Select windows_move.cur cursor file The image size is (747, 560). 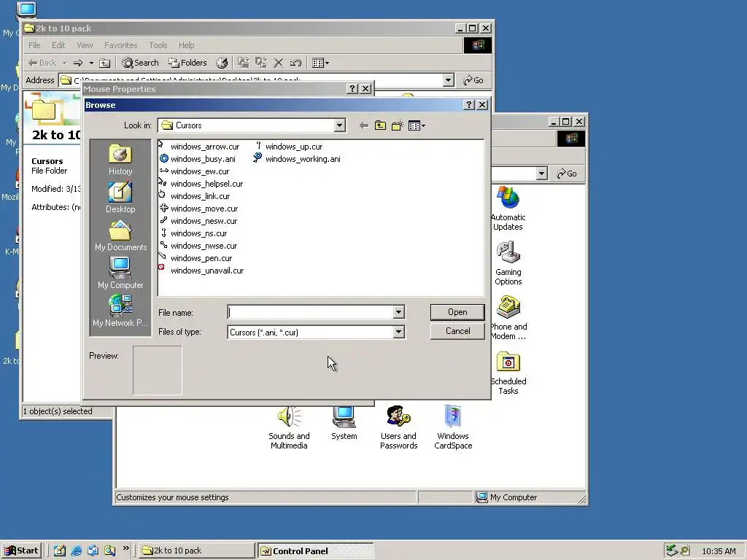[x=198, y=209]
